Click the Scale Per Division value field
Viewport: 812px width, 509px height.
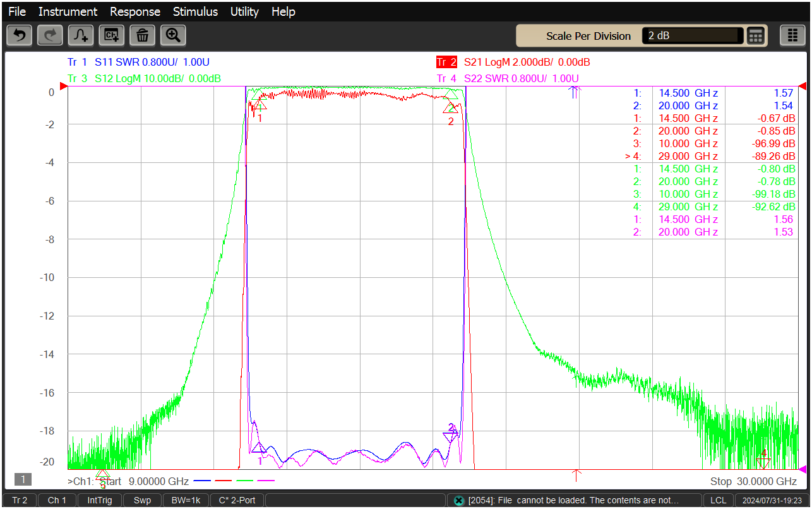pyautogui.click(x=693, y=36)
